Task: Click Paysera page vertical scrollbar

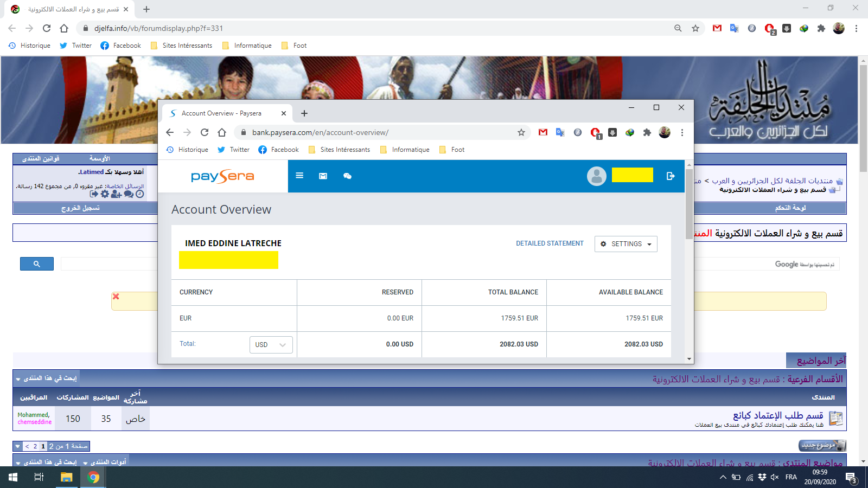Action: coord(689,204)
